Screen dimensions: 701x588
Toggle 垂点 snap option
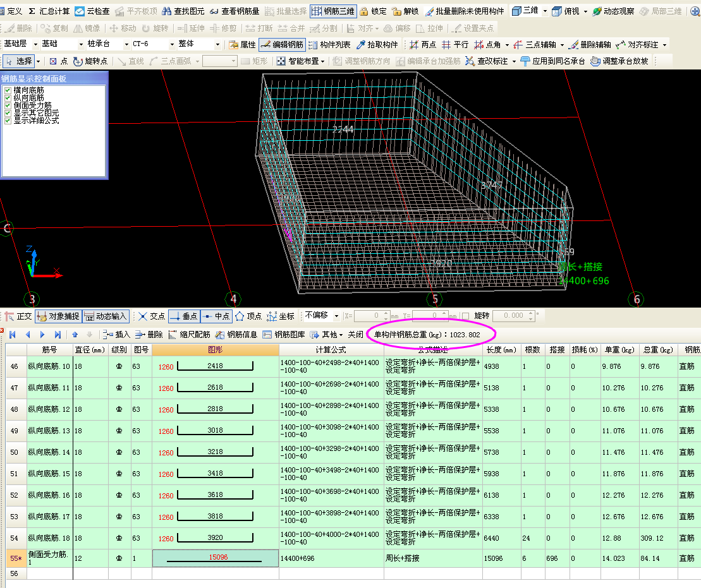[x=184, y=316]
